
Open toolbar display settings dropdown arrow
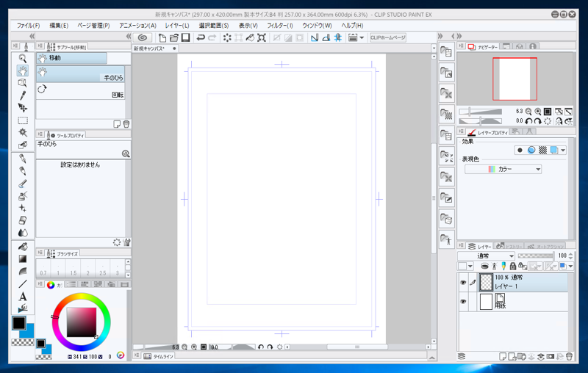tap(362, 37)
